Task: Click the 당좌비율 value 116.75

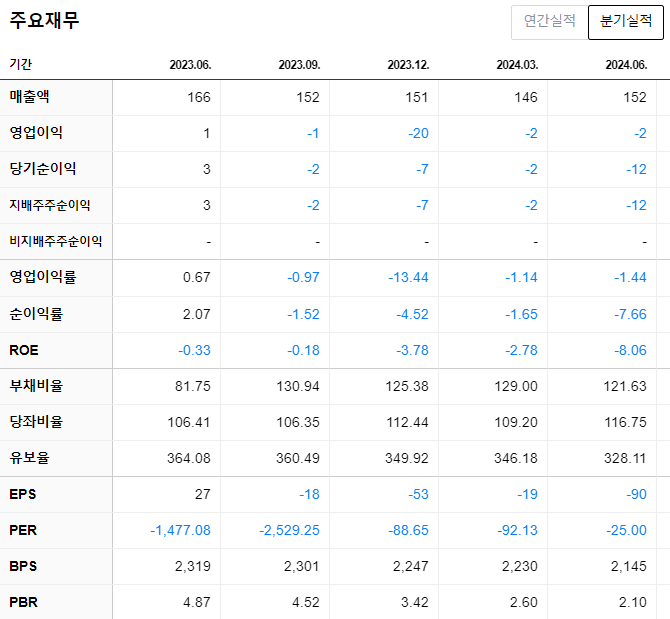Action: pyautogui.click(x=625, y=422)
